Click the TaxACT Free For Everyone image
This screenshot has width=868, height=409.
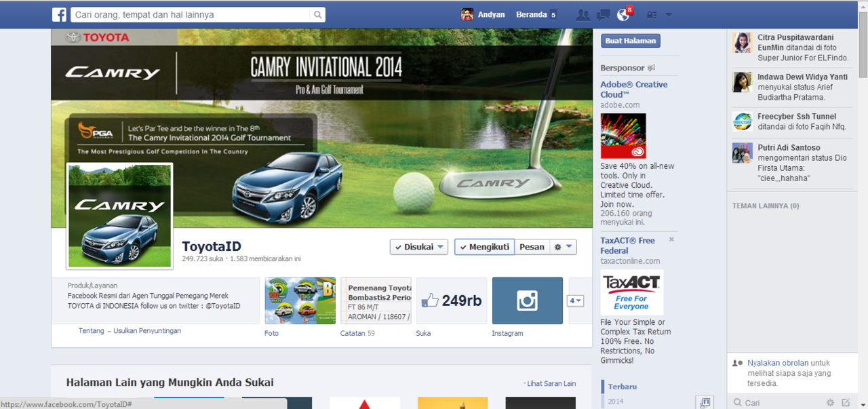click(x=632, y=292)
